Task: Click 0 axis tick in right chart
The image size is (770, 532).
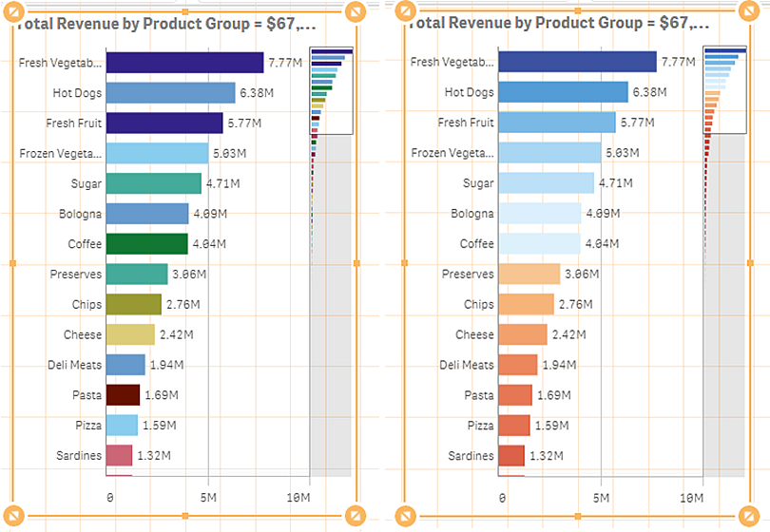Action: coord(502,498)
